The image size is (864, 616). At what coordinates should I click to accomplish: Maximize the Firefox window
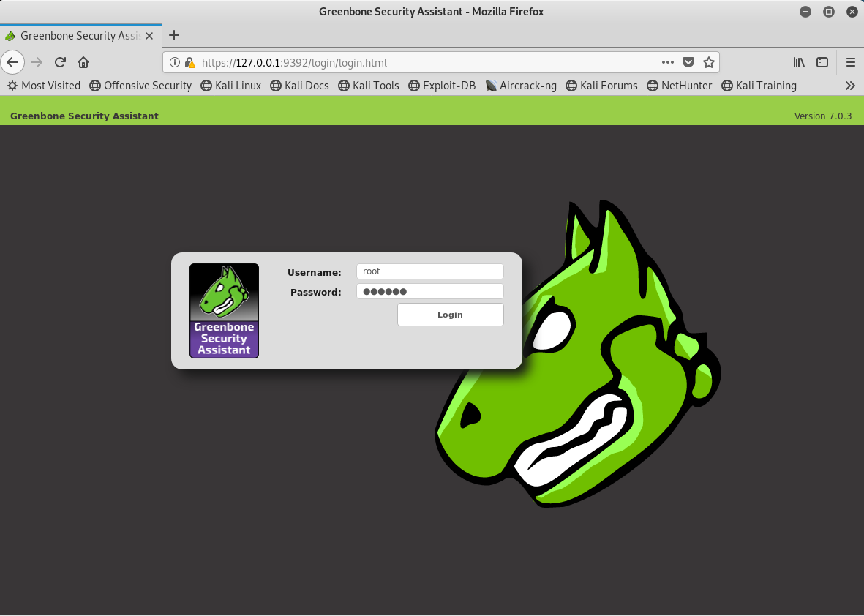click(829, 12)
